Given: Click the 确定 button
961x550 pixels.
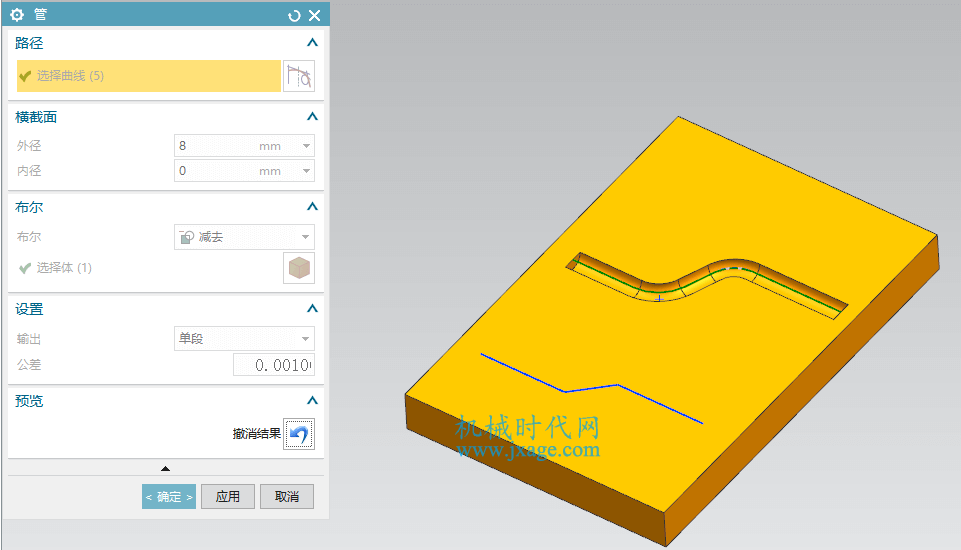Looking at the screenshot, I should (169, 497).
